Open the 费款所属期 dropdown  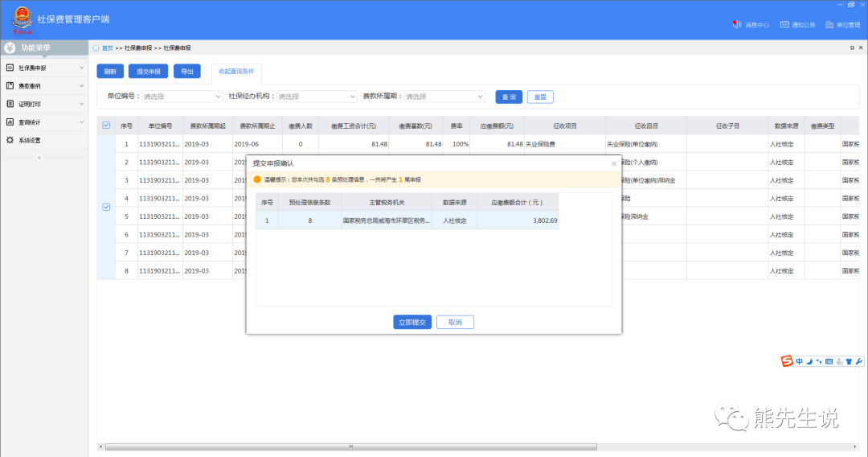[x=444, y=97]
